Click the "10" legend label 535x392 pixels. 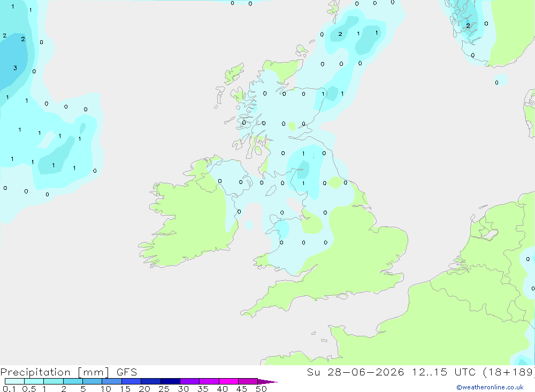pos(106,389)
